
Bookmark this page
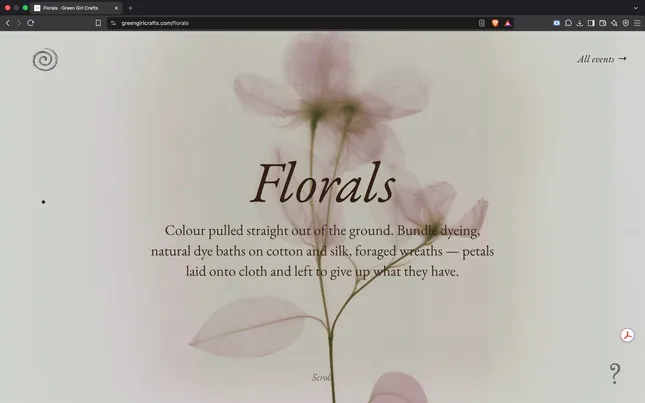(98, 23)
